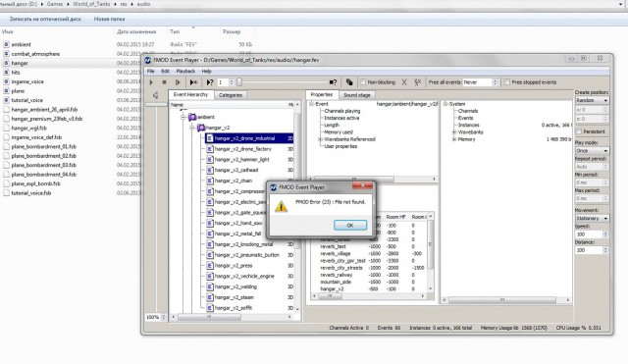Click the plane_expl_bomb.fsb file icon

click(6, 183)
